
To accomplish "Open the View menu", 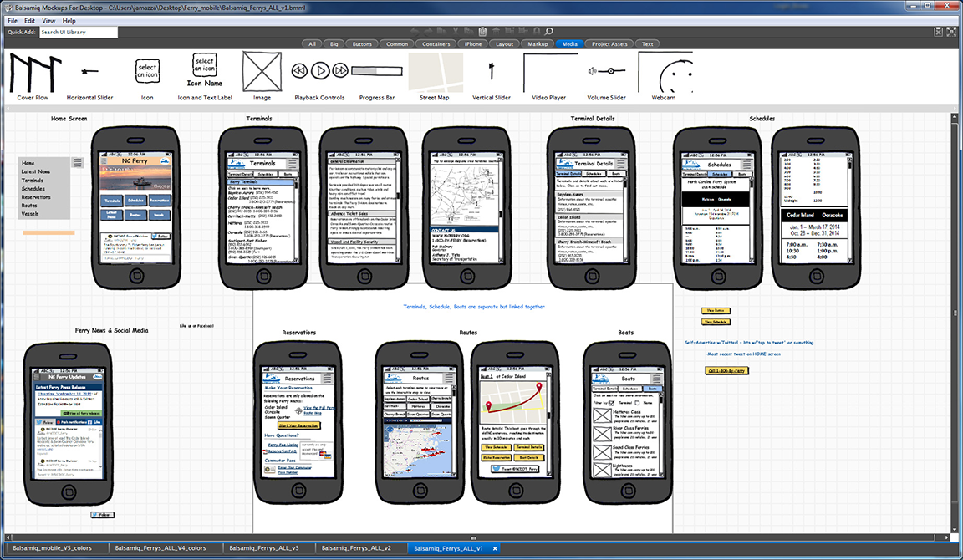I will tap(48, 20).
